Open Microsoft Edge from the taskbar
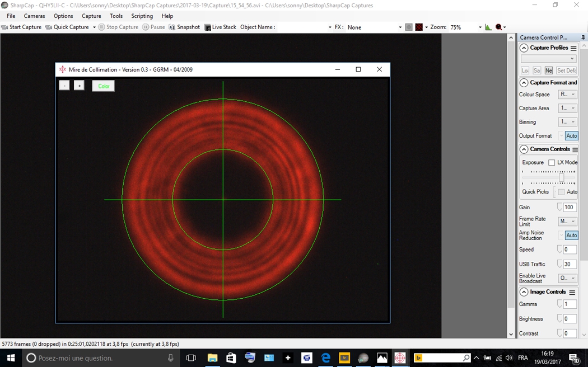588x367 pixels. coord(325,358)
